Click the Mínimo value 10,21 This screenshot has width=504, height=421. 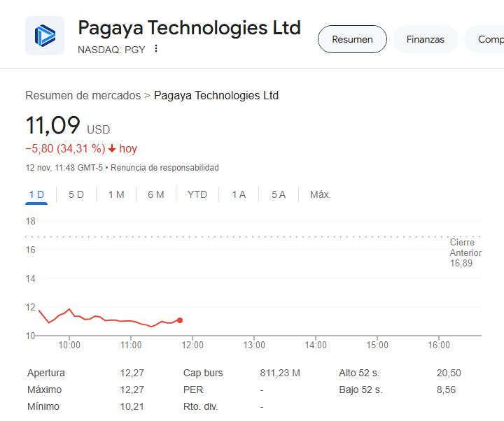click(x=132, y=406)
